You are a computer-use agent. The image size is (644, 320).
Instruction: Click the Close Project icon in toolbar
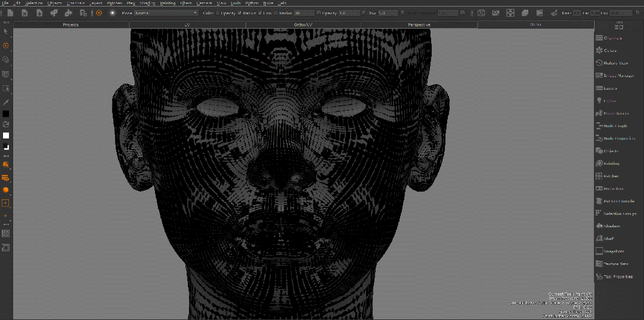point(24,13)
